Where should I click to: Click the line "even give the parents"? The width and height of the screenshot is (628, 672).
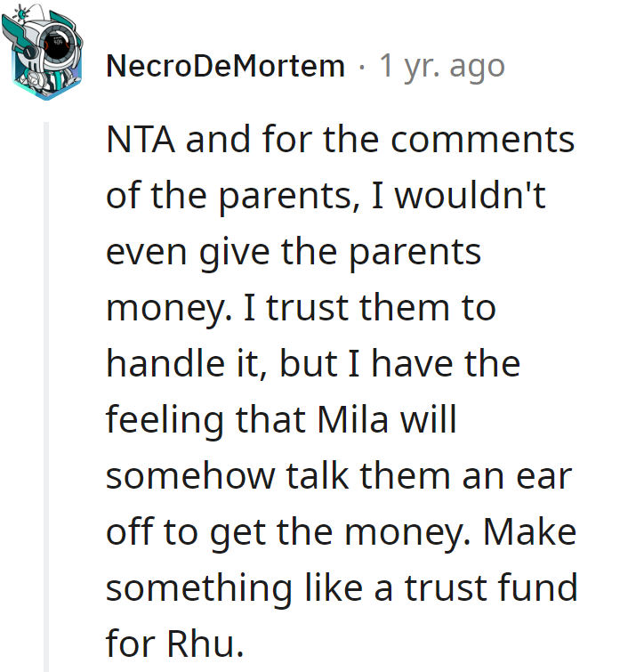click(294, 253)
